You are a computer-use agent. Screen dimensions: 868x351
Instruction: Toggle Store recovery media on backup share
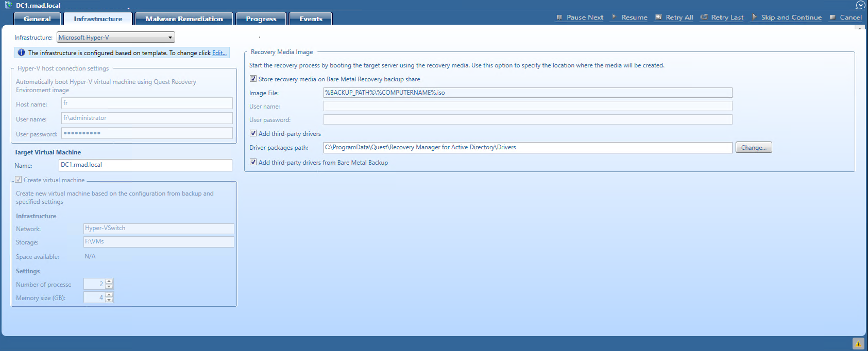tap(253, 79)
